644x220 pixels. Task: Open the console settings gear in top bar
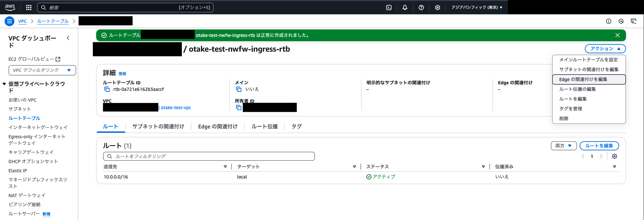438,8
